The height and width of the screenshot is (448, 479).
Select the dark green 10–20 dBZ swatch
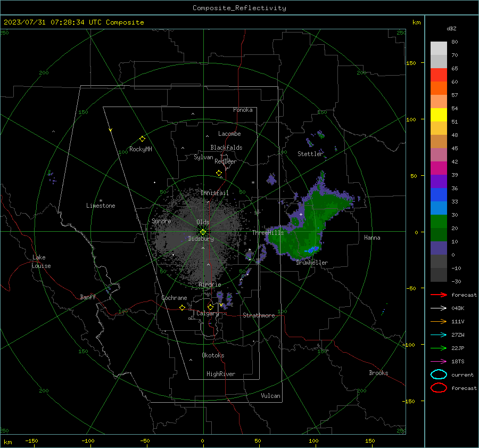(439, 234)
